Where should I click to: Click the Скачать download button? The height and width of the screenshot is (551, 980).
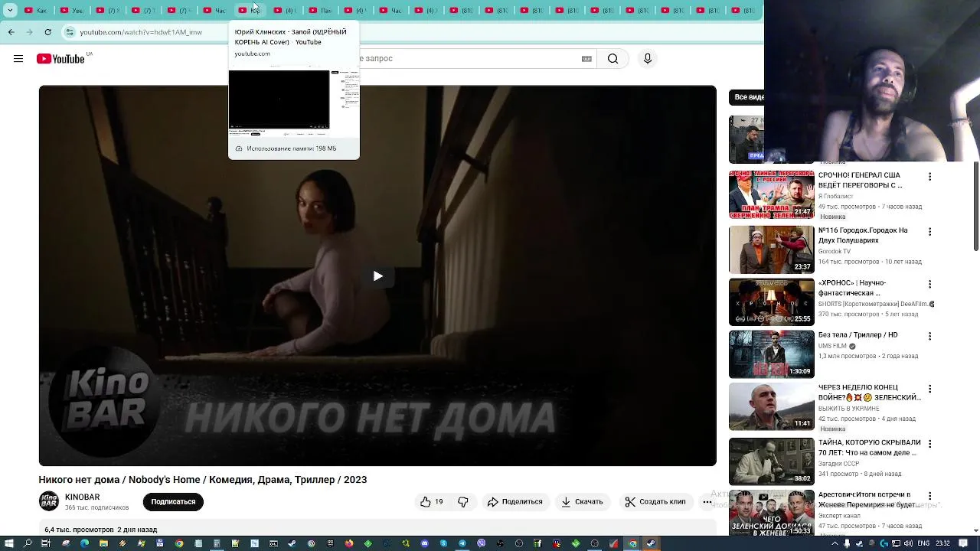point(582,502)
